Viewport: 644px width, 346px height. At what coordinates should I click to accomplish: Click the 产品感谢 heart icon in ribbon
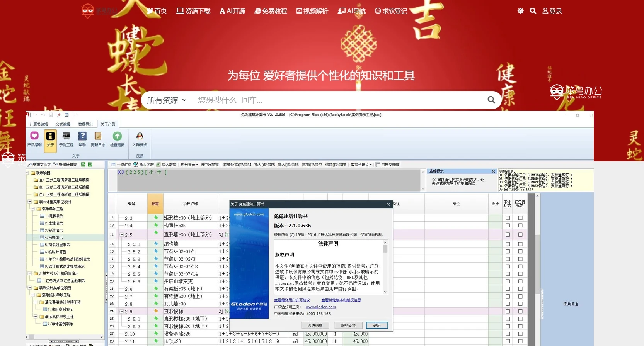[34, 136]
